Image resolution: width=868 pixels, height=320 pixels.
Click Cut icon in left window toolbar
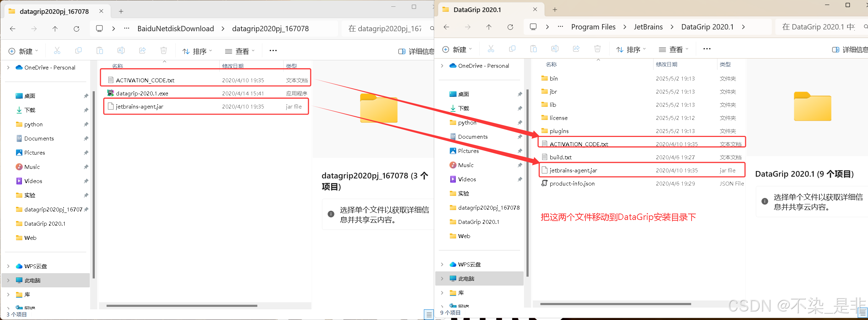click(x=57, y=51)
